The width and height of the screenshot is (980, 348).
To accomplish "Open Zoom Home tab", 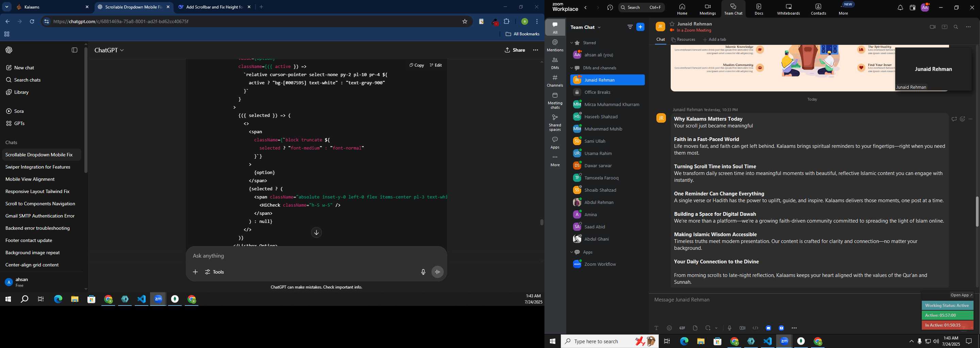I will [x=682, y=10].
